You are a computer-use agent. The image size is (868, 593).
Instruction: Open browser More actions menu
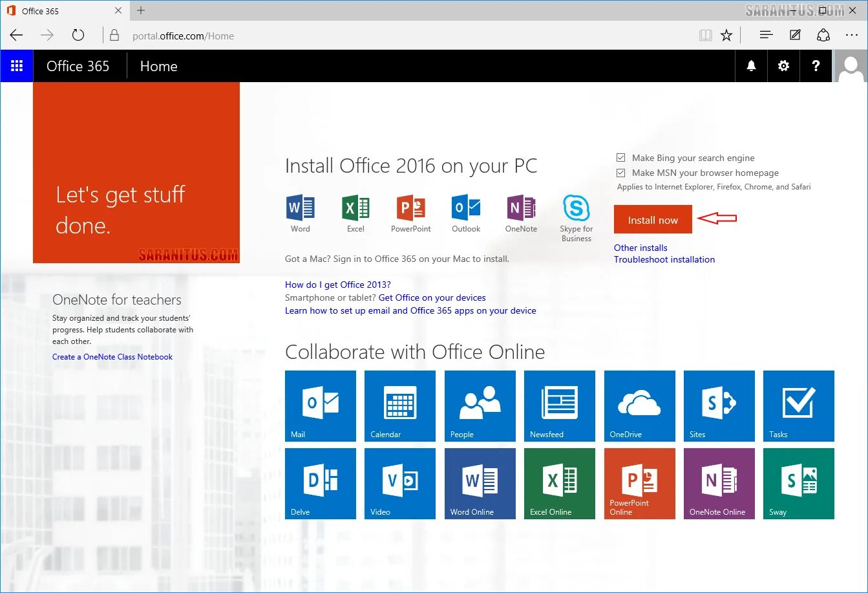point(852,36)
